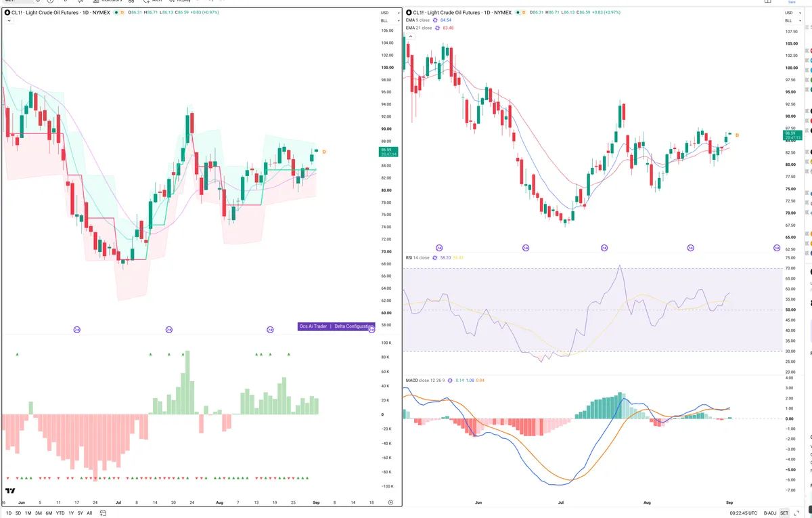
Task: Click the TradingView logo on left chart
Action: pyautogui.click(x=10, y=491)
